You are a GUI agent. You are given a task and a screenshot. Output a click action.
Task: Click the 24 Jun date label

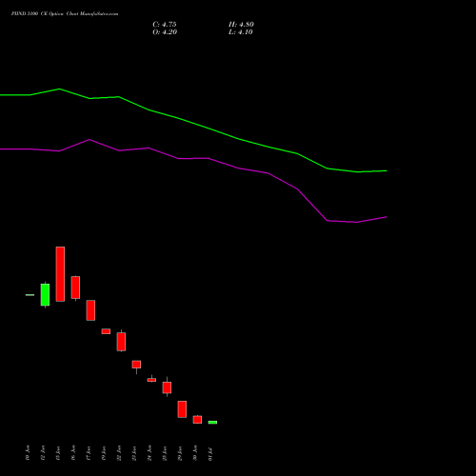tap(149, 453)
